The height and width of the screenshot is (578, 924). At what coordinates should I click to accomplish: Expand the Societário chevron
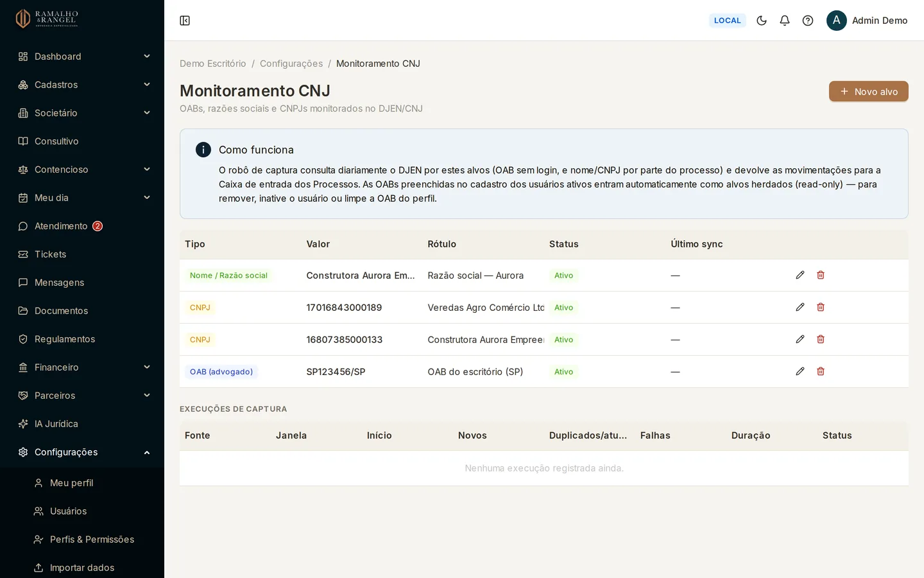[147, 113]
